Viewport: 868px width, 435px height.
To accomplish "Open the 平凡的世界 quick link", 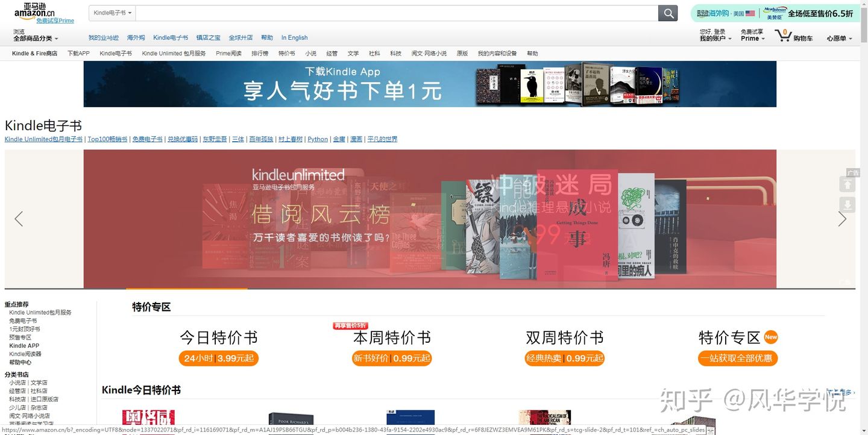I will 383,139.
